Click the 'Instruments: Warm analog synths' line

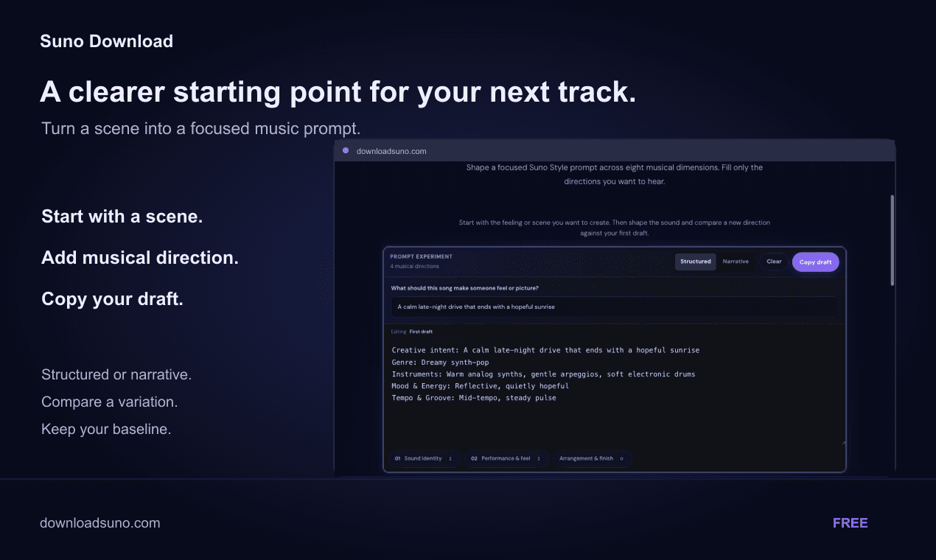(x=543, y=374)
